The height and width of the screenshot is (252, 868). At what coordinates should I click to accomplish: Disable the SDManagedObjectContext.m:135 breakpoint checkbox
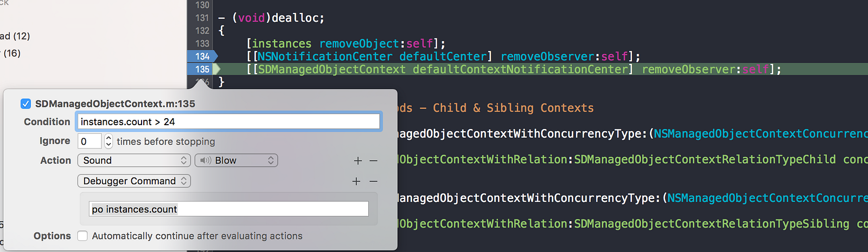(25, 104)
